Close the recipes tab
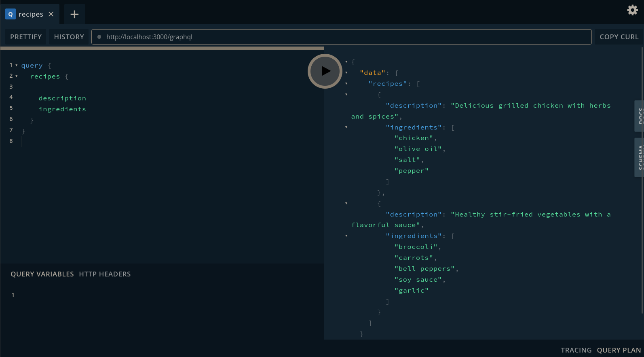This screenshot has height=357, width=644. tap(51, 14)
